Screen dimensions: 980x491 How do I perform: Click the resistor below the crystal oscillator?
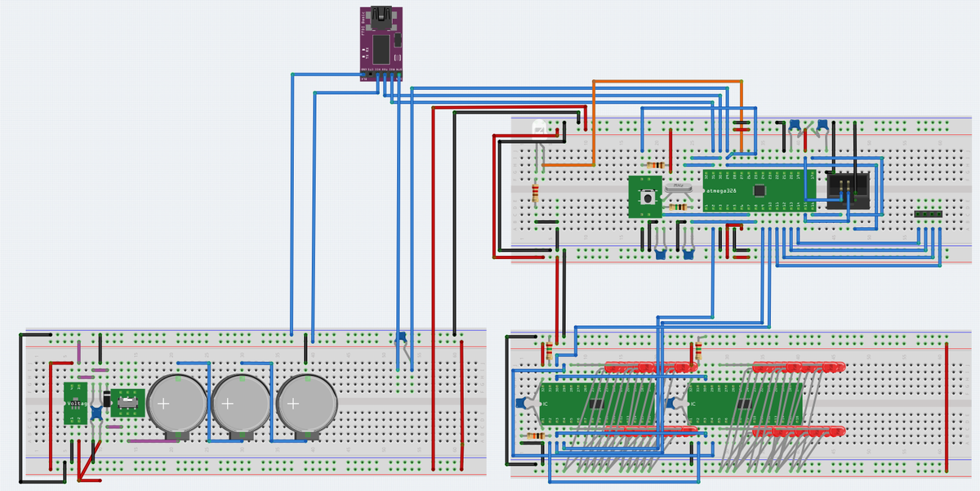pyautogui.click(x=677, y=208)
